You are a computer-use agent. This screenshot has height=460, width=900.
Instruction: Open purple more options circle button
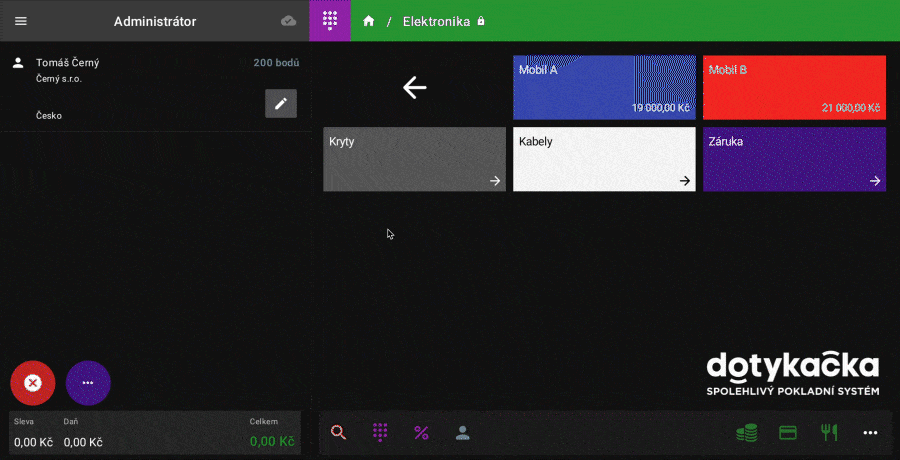(88, 382)
